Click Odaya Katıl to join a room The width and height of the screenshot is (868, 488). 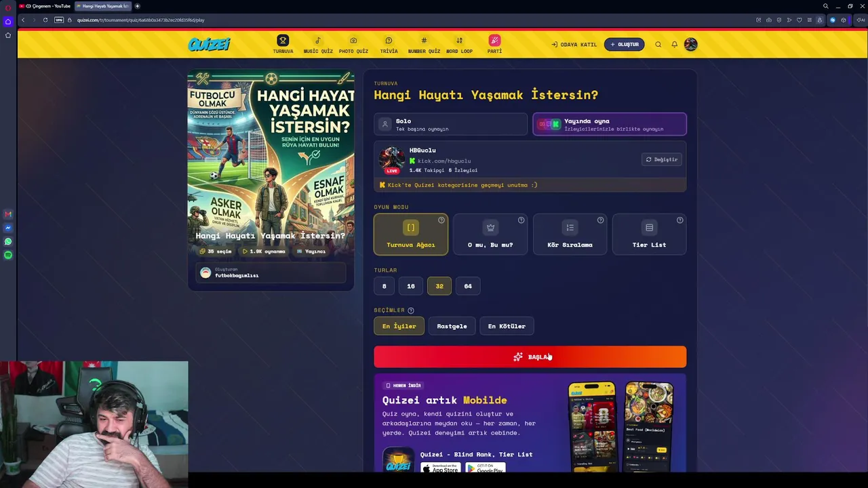click(574, 45)
